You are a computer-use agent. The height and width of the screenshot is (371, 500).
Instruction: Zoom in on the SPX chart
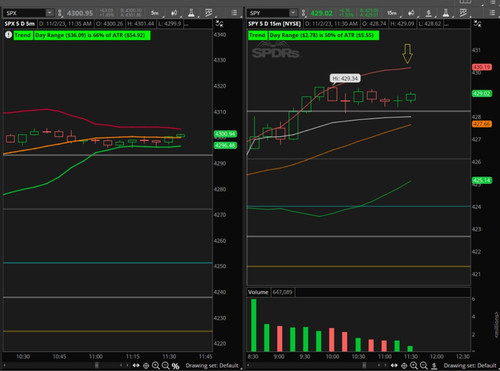tap(156, 366)
